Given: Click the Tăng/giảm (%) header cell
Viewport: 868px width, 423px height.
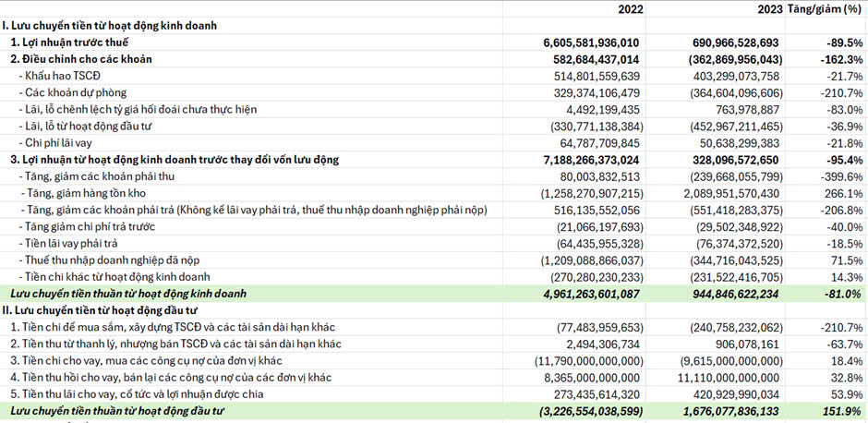Looking at the screenshot, I should (825, 9).
